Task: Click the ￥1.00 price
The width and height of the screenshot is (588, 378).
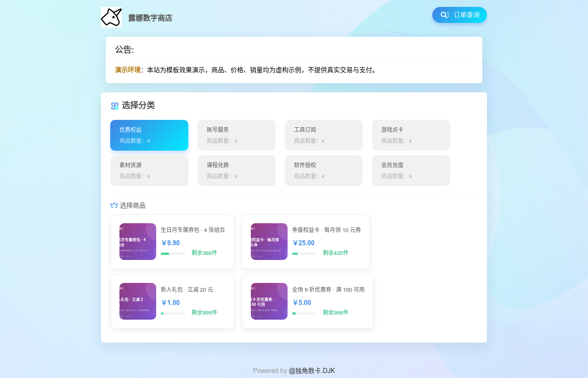Action: coord(170,303)
